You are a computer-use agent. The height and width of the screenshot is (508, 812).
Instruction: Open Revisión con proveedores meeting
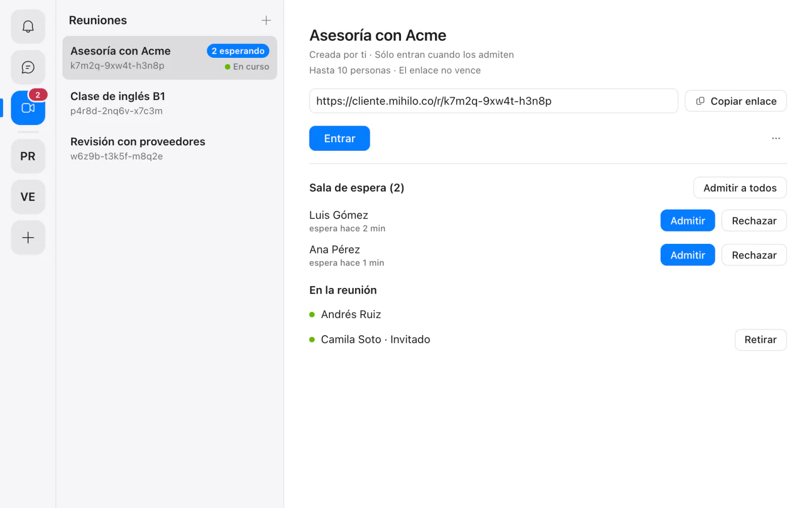tap(170, 148)
